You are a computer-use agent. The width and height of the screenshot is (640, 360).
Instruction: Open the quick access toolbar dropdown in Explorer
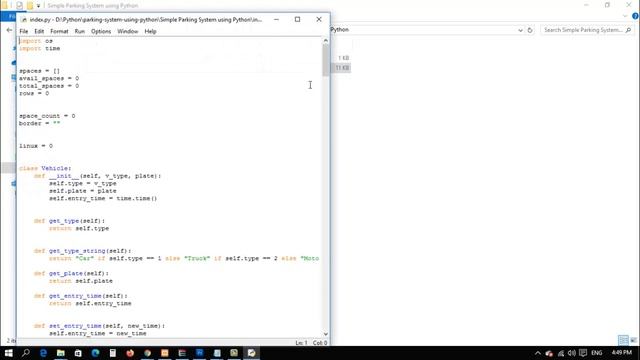[x=38, y=6]
